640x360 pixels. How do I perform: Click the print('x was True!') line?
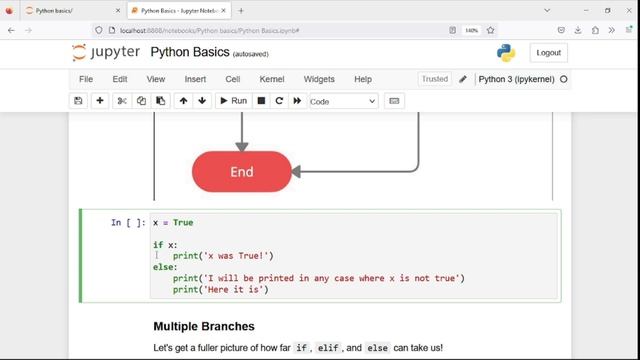tap(223, 256)
